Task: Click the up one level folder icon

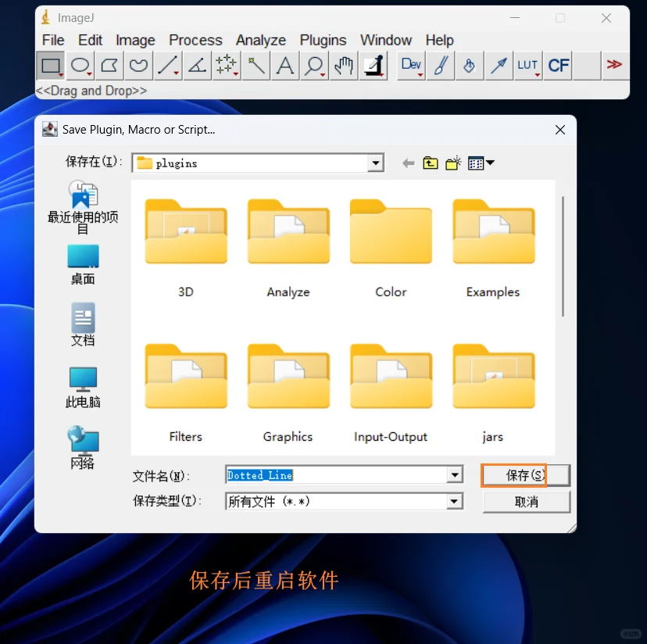Action: coord(430,163)
